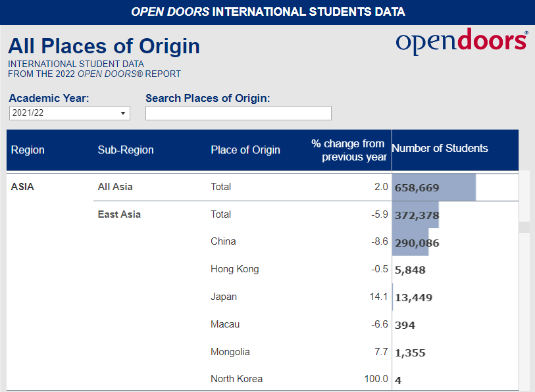Click the 290,086 China student bar

pyautogui.click(x=410, y=243)
